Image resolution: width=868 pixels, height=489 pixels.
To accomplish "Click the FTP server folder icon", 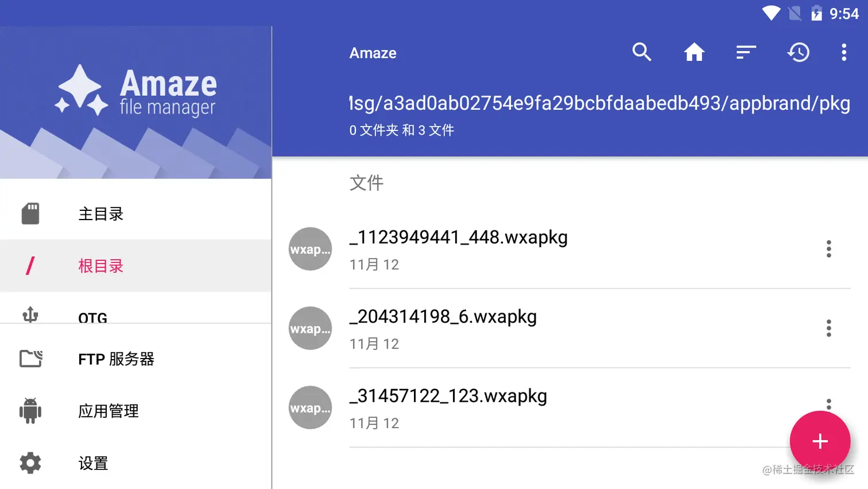I will (x=31, y=359).
